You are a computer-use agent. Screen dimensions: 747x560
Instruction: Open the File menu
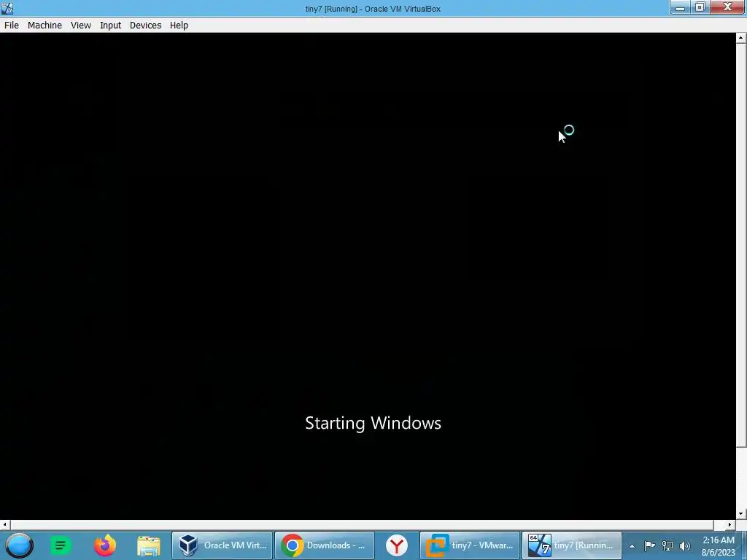click(x=12, y=26)
